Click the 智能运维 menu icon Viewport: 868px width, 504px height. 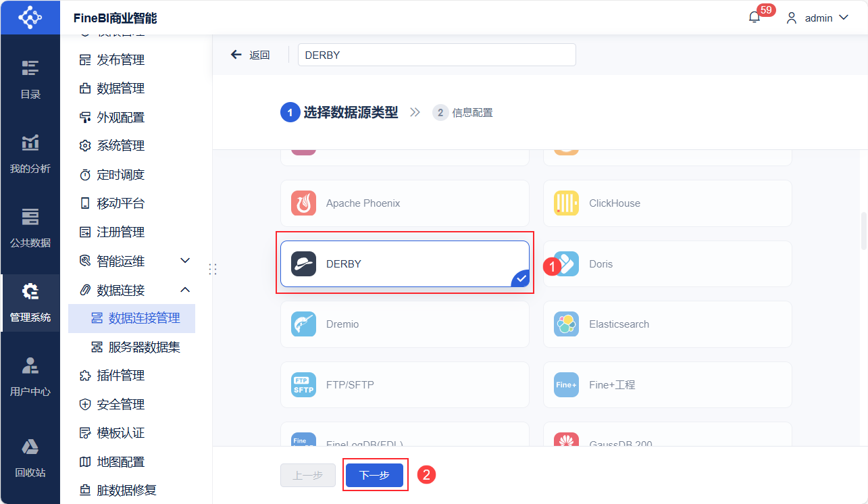[85, 261]
